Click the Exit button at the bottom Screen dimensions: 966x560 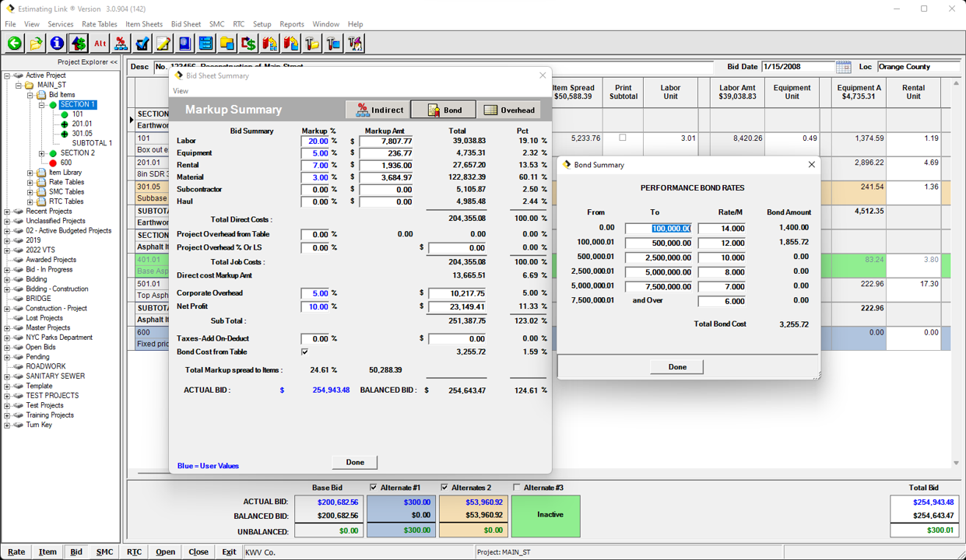click(x=229, y=551)
